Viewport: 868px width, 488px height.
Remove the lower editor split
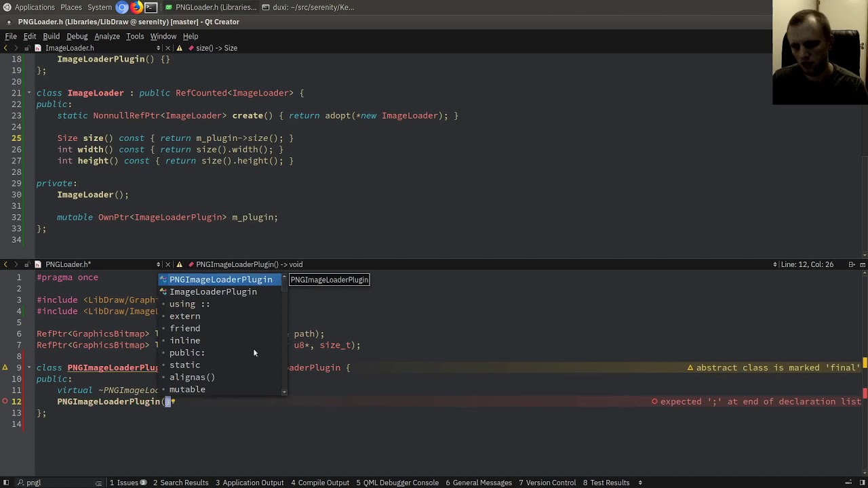click(863, 264)
